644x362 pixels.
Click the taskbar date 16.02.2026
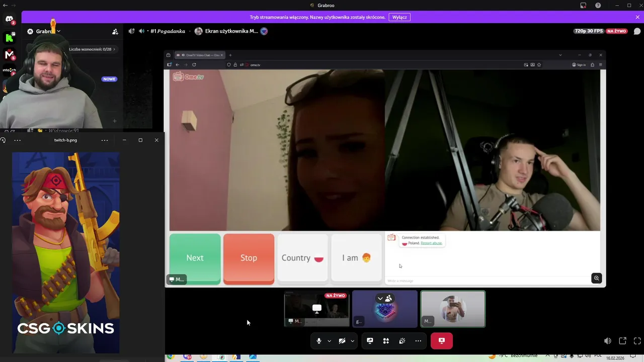615,358
